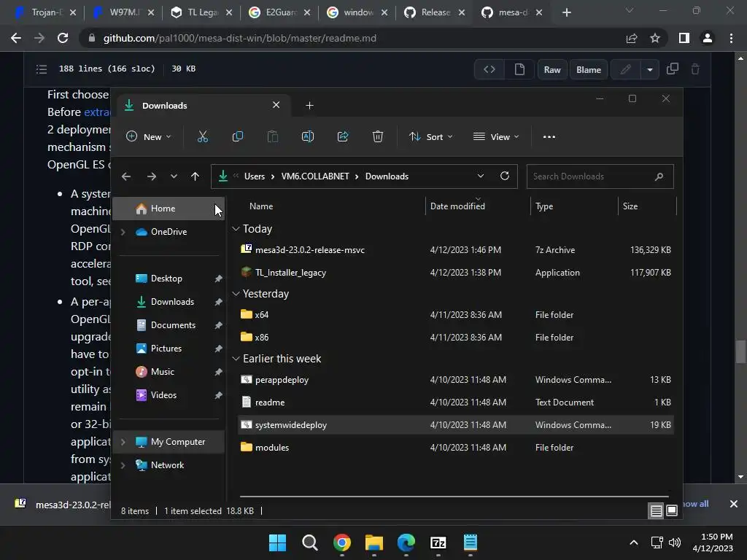Image resolution: width=747 pixels, height=560 pixels.
Task: Click the search magnifier in Search Downloads box
Action: (659, 176)
